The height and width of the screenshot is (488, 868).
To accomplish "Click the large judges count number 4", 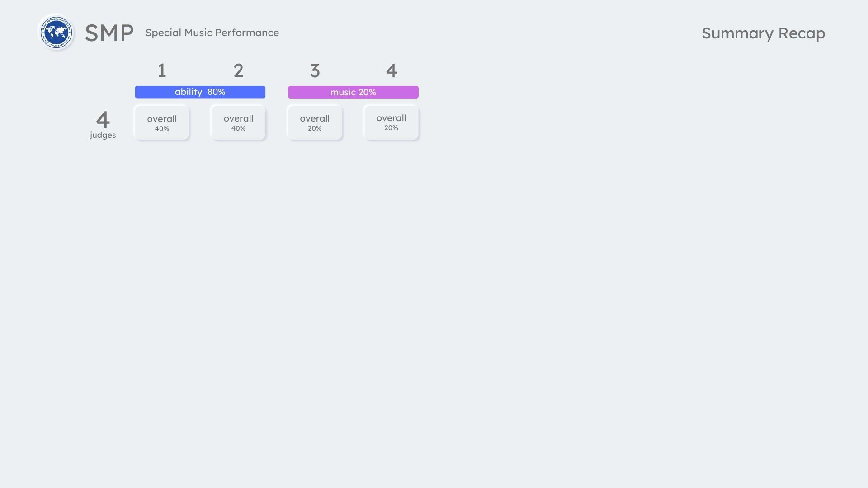I will 103,120.
